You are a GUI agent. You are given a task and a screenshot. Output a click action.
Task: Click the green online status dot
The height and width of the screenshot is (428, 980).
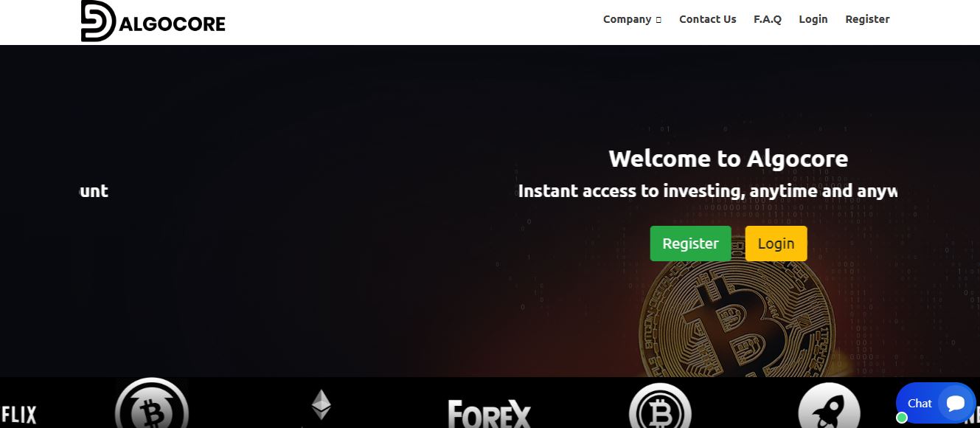click(x=901, y=418)
